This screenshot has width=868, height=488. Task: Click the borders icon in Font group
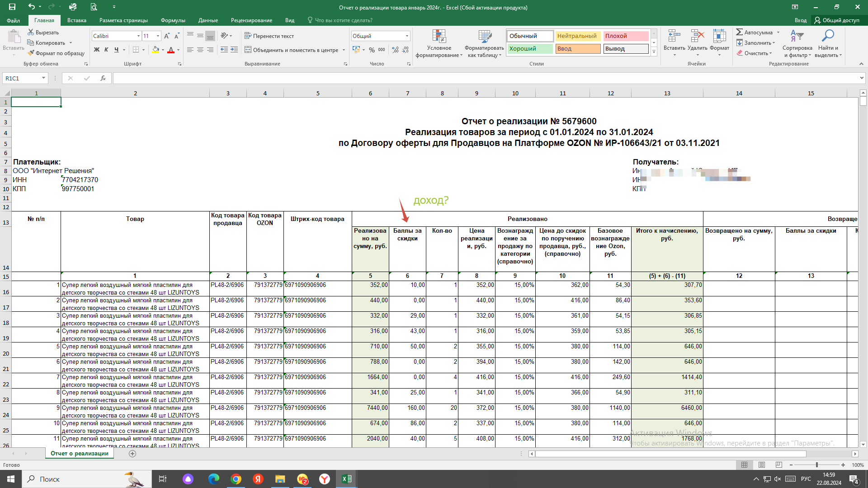coord(136,50)
